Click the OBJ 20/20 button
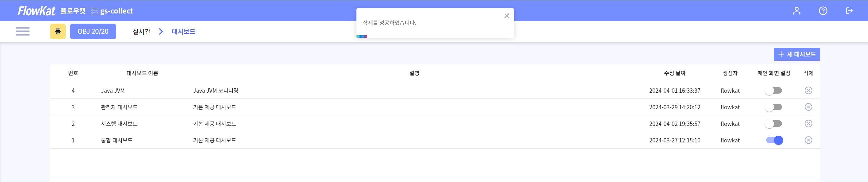The width and height of the screenshot is (868, 182). (x=93, y=31)
